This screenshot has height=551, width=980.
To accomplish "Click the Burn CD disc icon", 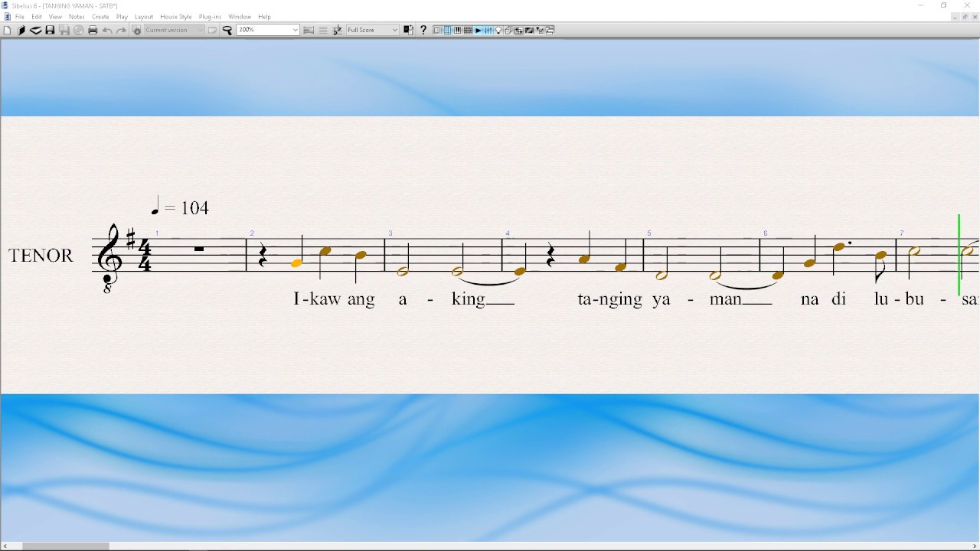I will (x=78, y=30).
